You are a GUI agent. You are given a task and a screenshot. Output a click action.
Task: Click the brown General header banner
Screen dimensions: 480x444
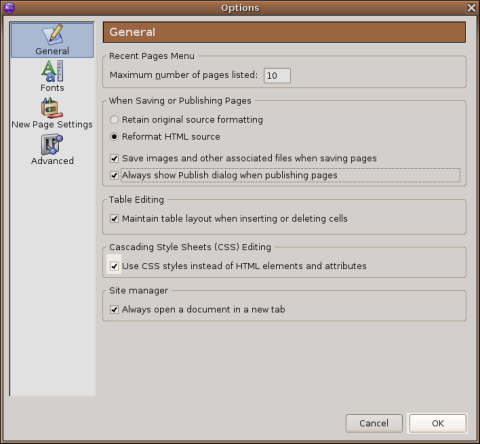coord(284,32)
